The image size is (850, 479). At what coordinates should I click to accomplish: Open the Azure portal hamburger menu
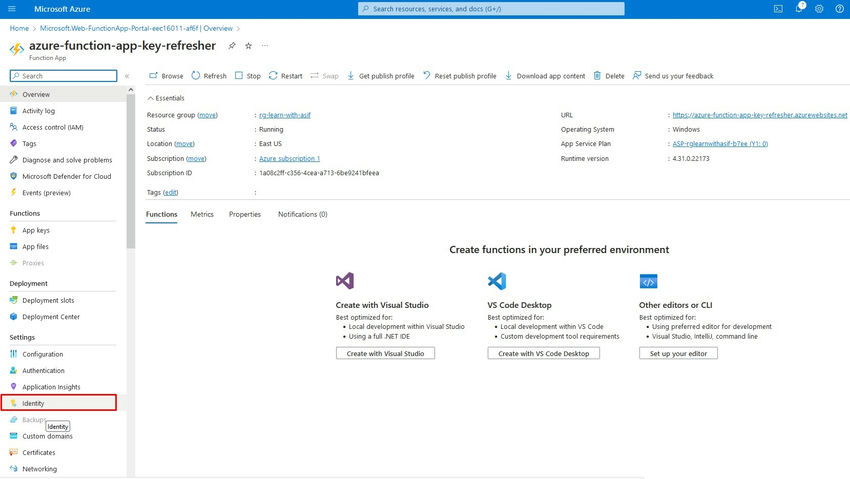click(12, 9)
